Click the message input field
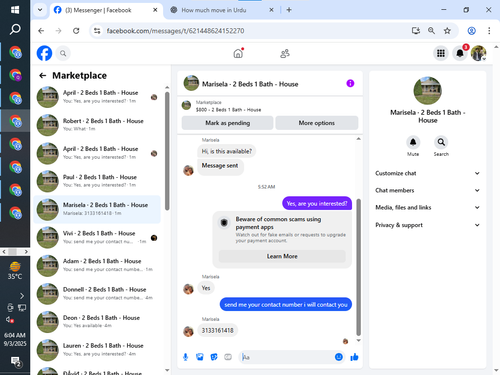This screenshot has width=500, height=375. 286,357
